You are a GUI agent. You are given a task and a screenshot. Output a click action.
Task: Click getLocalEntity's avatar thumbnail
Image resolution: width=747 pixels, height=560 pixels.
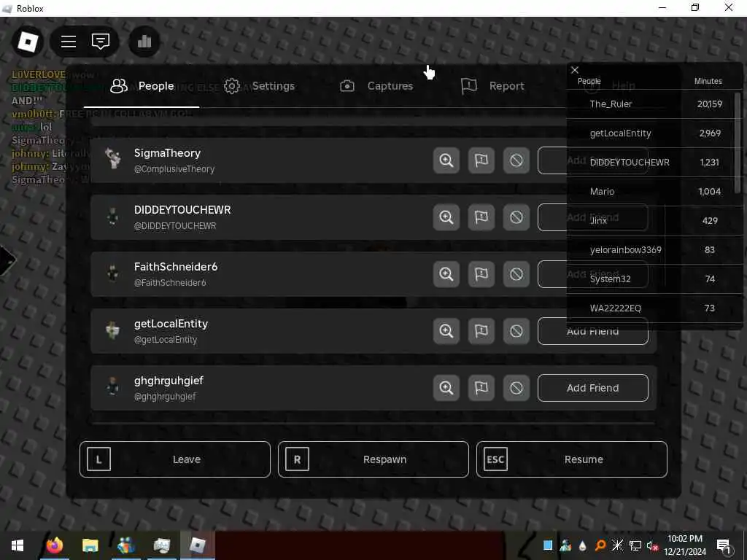(113, 330)
